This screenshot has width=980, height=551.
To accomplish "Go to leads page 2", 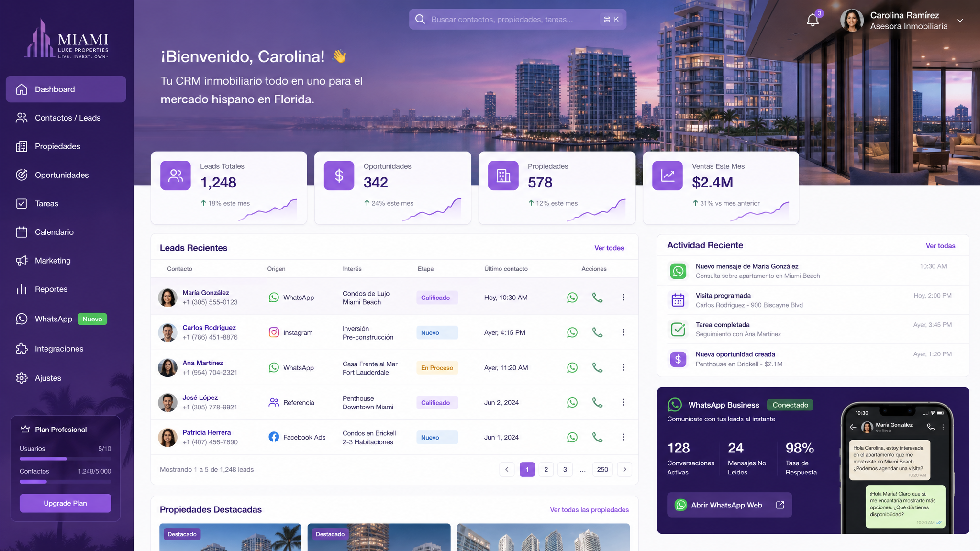I will point(546,469).
